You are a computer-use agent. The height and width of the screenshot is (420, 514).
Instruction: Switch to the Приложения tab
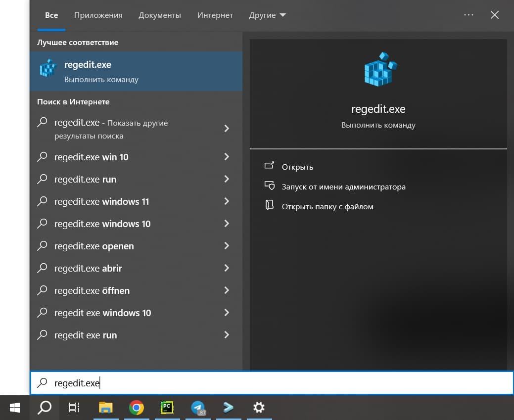(x=98, y=15)
